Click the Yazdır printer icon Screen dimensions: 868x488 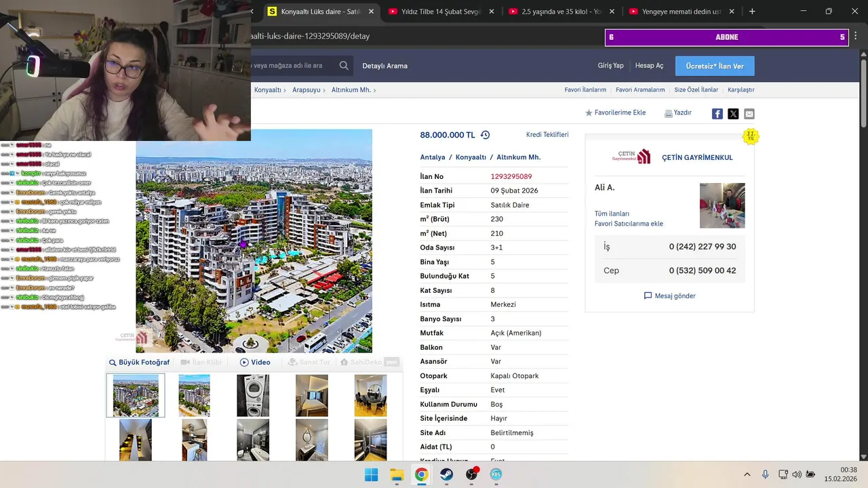(668, 113)
